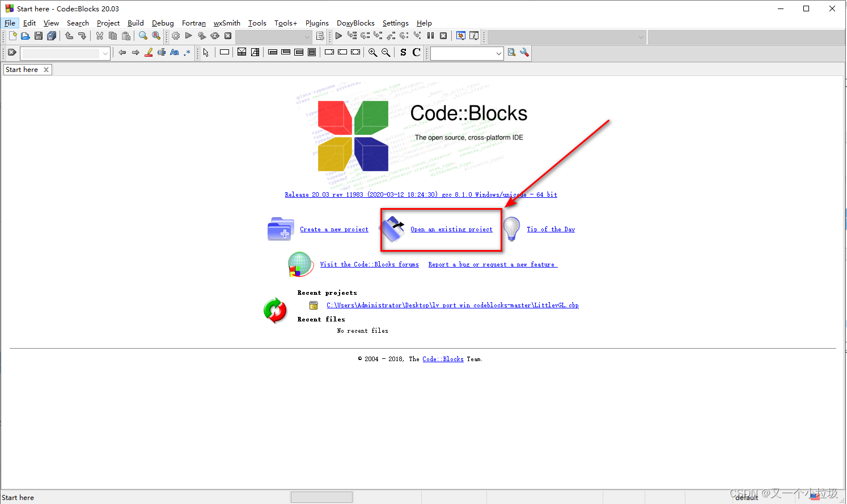847x504 pixels.
Task: Open the Project menu
Action: [x=108, y=23]
